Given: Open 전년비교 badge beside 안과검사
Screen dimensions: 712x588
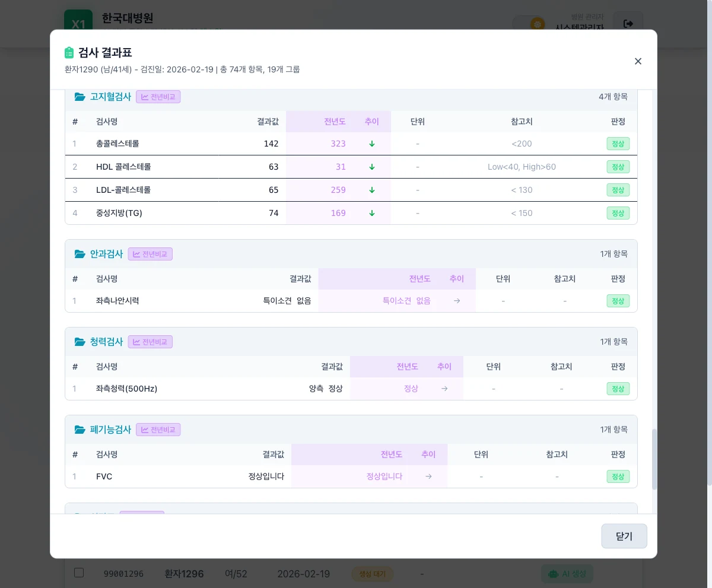Looking at the screenshot, I should click(x=150, y=254).
